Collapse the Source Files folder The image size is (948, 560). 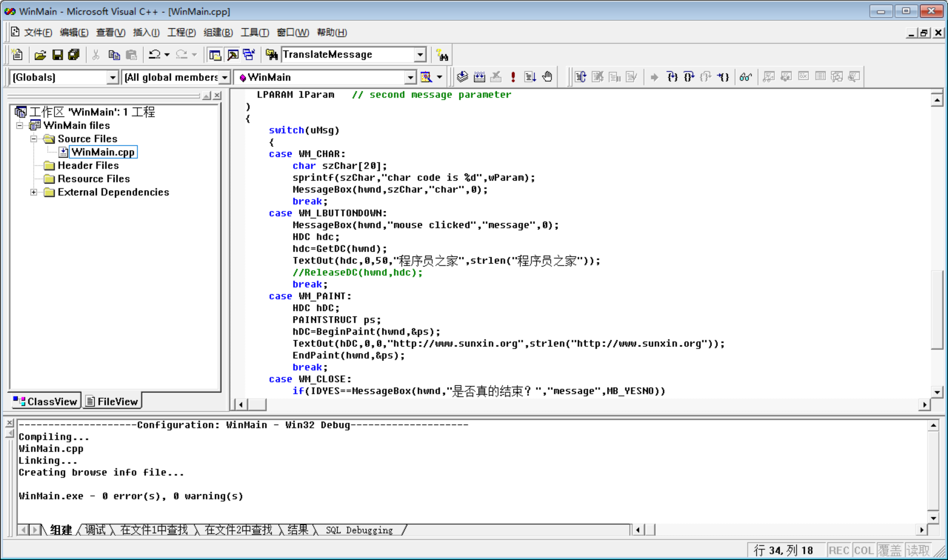click(34, 139)
